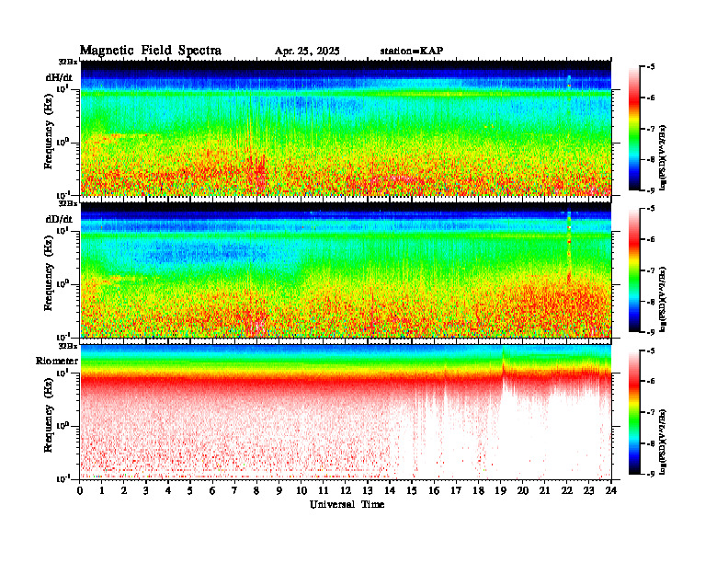Click hour 10 on the time axis
728x563 pixels.
coord(301,490)
